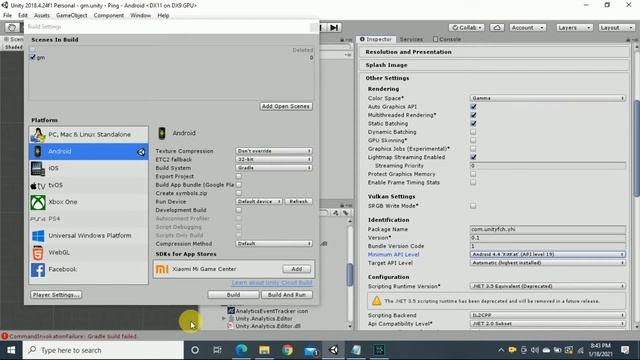
Task: Click the error icon in status bar
Action: (x=4, y=336)
